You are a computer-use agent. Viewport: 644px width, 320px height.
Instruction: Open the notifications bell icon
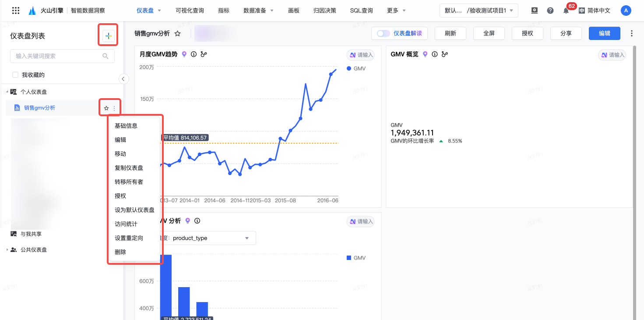566,11
